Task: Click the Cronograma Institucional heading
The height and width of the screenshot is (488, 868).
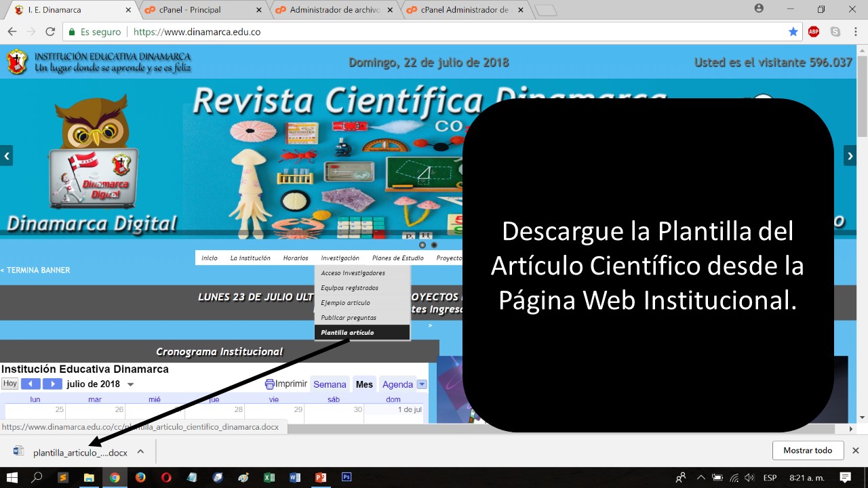Action: point(219,351)
